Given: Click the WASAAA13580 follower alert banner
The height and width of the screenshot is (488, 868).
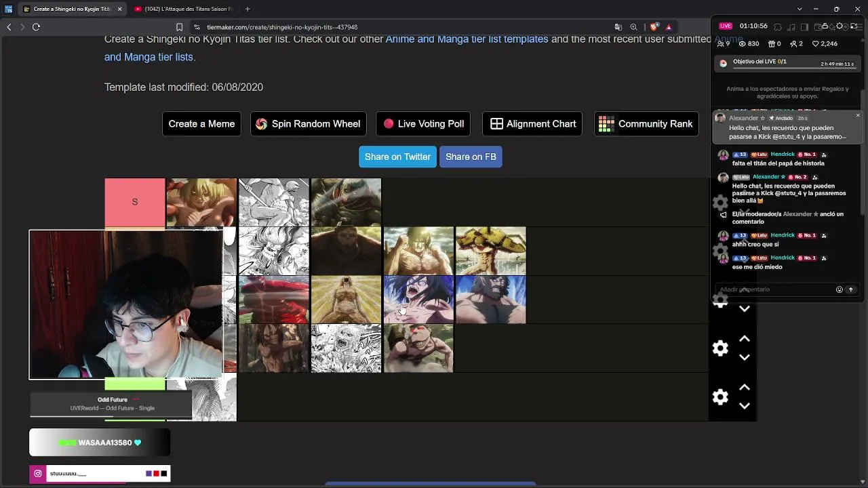Looking at the screenshot, I should point(100,443).
